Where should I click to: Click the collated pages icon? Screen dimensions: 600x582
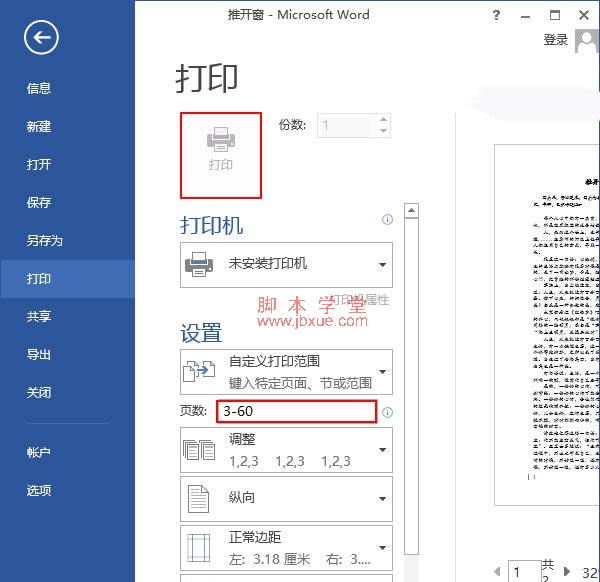pos(199,450)
